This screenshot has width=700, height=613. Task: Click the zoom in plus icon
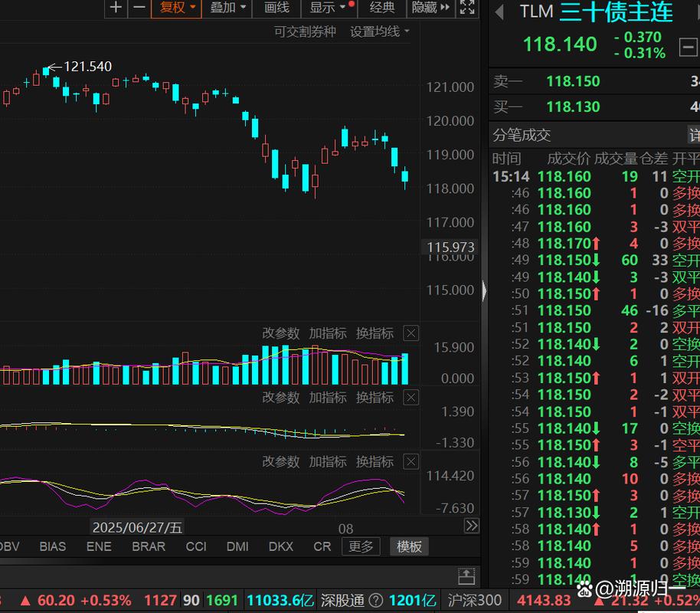[x=116, y=8]
